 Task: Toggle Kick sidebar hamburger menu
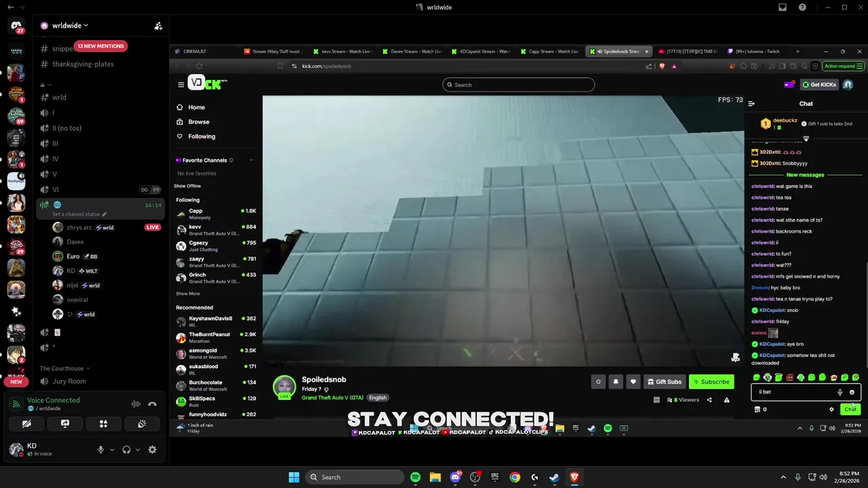coord(181,85)
